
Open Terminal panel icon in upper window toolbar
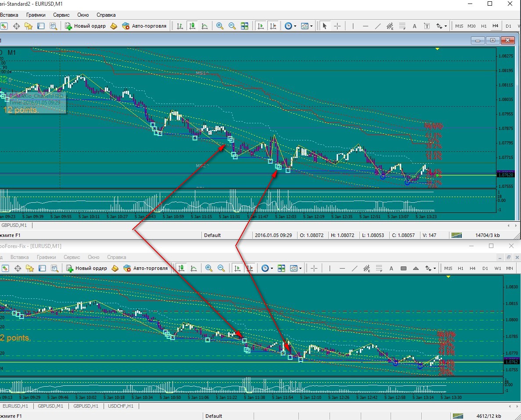[41, 26]
